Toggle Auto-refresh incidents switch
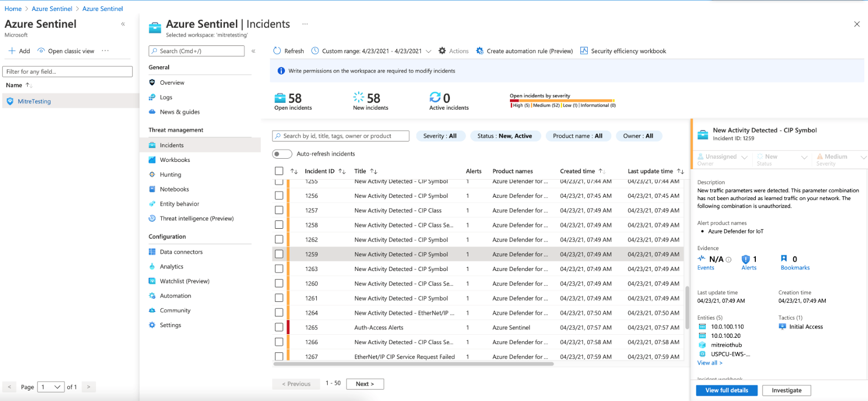This screenshot has width=868, height=401. (282, 154)
